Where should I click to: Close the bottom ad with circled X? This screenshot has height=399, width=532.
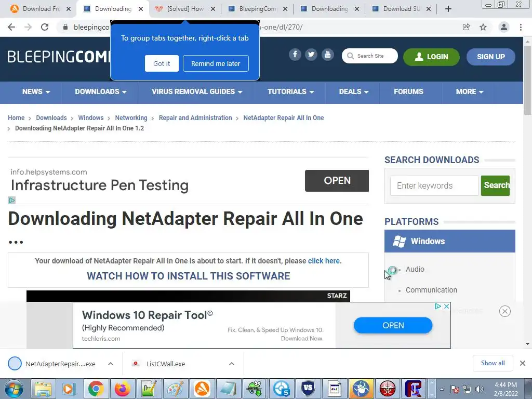pyautogui.click(x=504, y=311)
